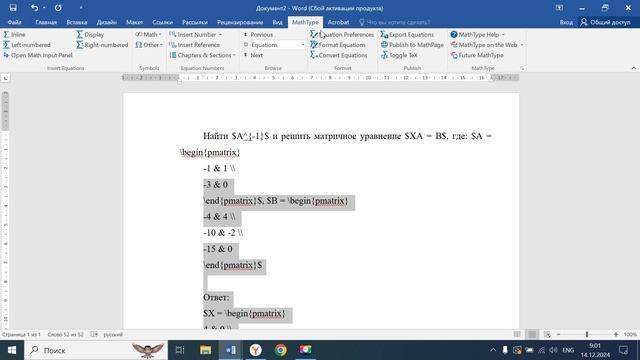Switch to the Главная tab
The width and height of the screenshot is (640, 360).
click(46, 22)
